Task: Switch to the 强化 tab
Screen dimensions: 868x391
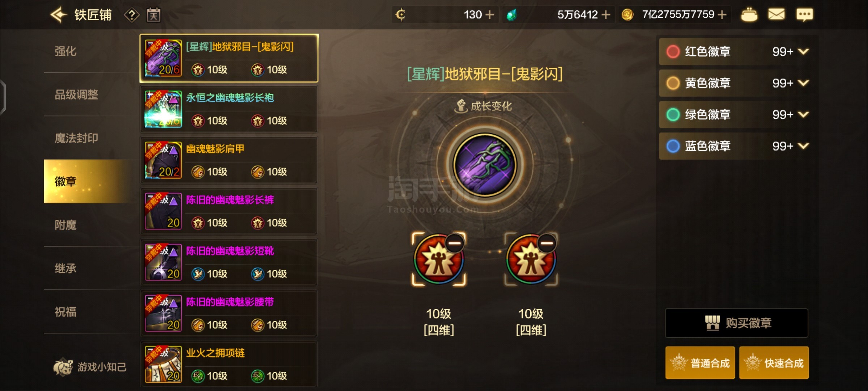Action: point(65,51)
